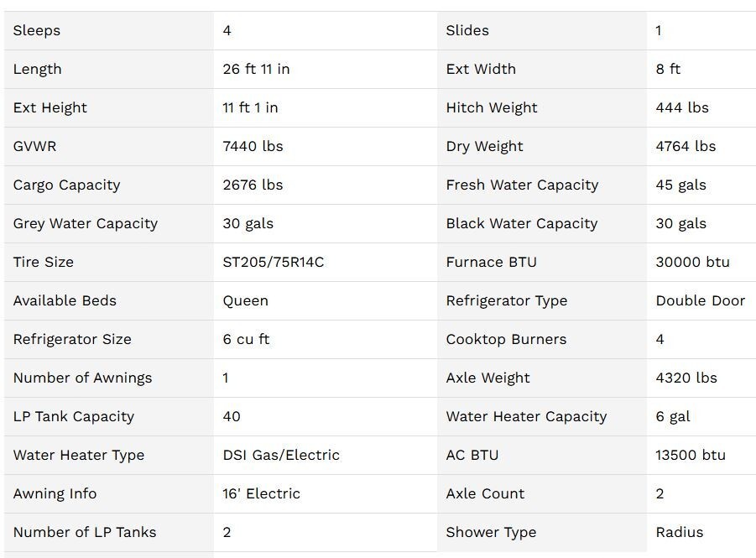The width and height of the screenshot is (756, 558).
Task: Click the Fresh Water Capacity label
Action: pos(522,185)
